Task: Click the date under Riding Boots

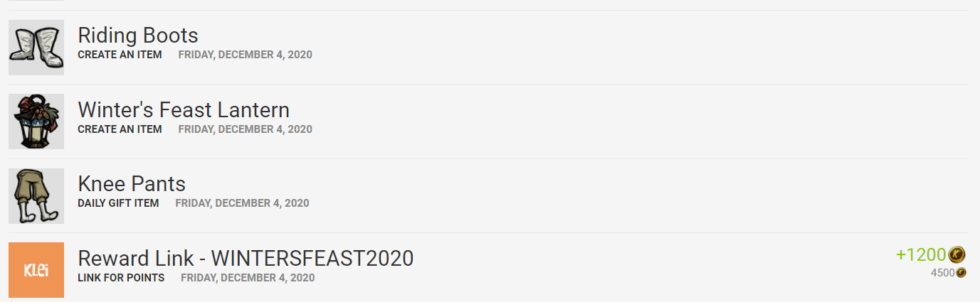Action: (x=245, y=55)
